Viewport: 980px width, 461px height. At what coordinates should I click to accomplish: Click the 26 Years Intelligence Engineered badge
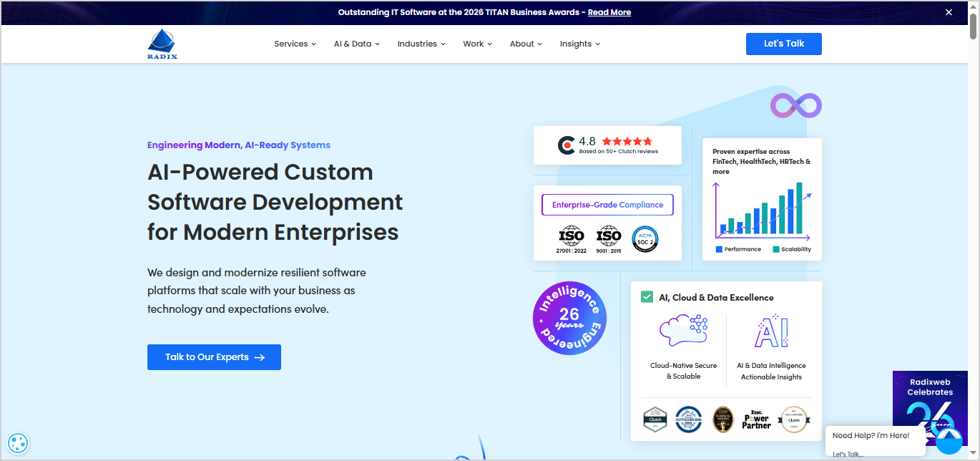pyautogui.click(x=569, y=318)
